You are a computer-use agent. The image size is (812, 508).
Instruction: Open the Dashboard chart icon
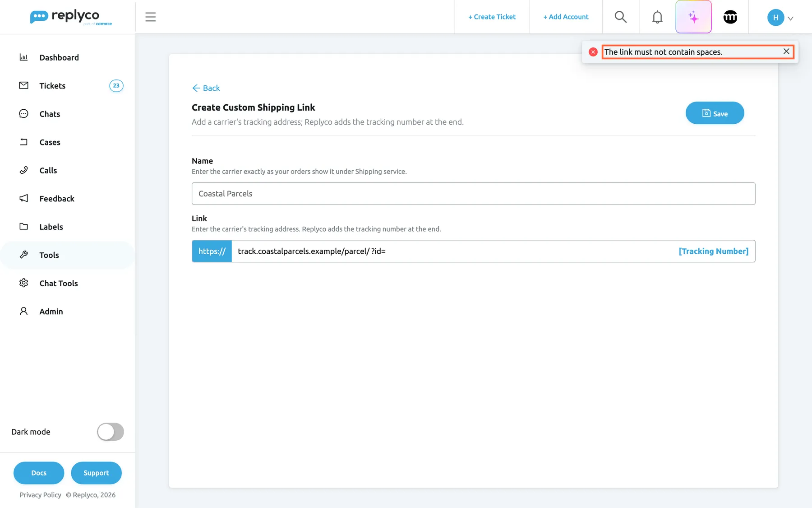[24, 57]
